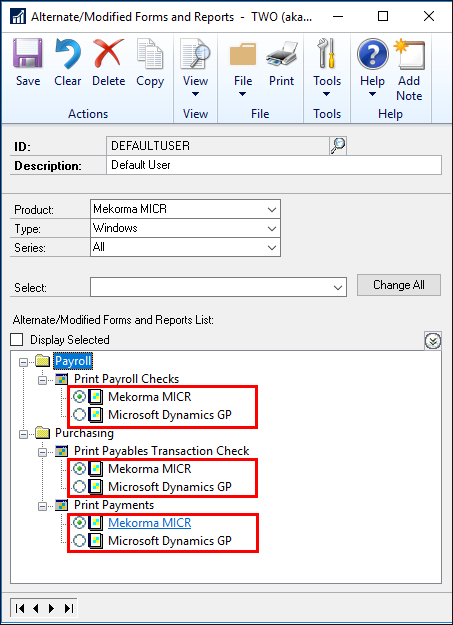Click the ID input field
Image resolution: width=453 pixels, height=625 pixels.
pos(218,146)
